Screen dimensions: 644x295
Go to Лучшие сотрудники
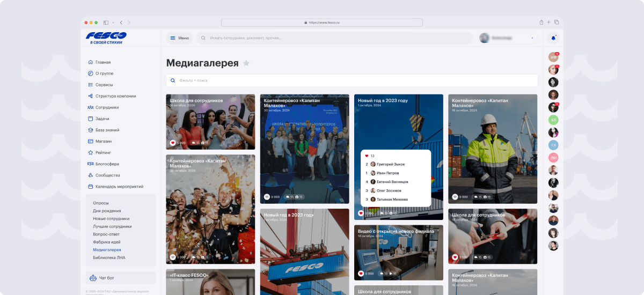click(112, 226)
